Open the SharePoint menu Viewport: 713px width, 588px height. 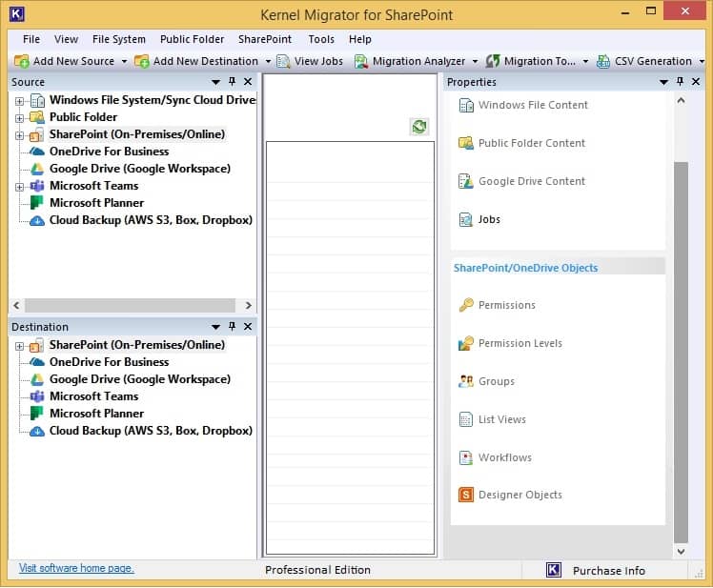pos(265,39)
